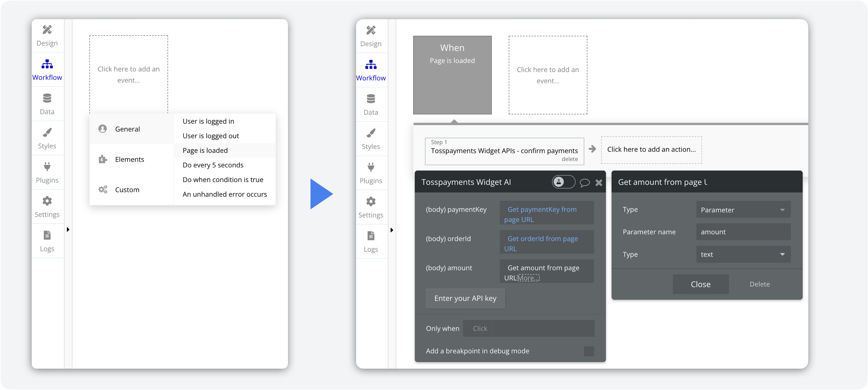This screenshot has width=868, height=390.
Task: Select the 'When Page is loaded' event
Action: [452, 75]
